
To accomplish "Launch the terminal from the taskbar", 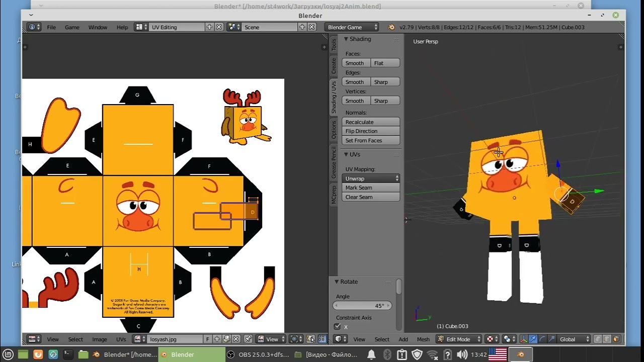I will (68, 354).
